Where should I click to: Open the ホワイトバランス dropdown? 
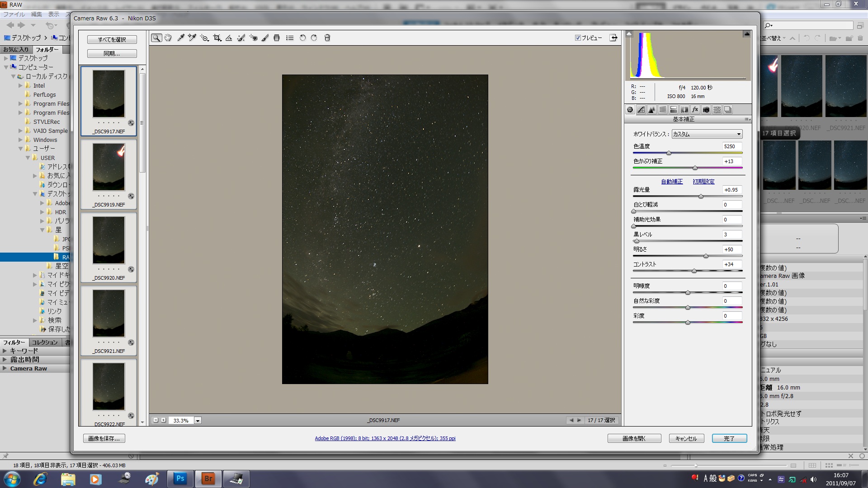(707, 134)
